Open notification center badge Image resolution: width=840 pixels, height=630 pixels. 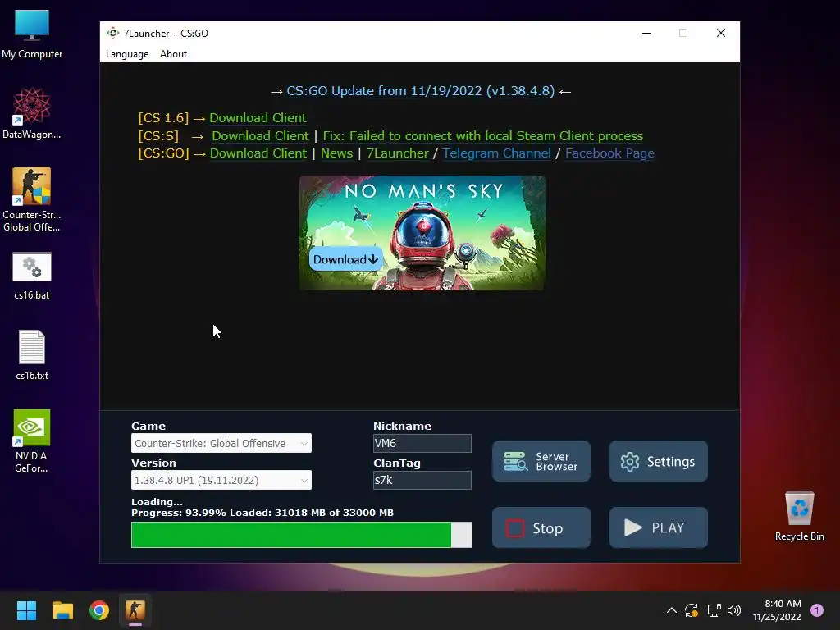[817, 610]
